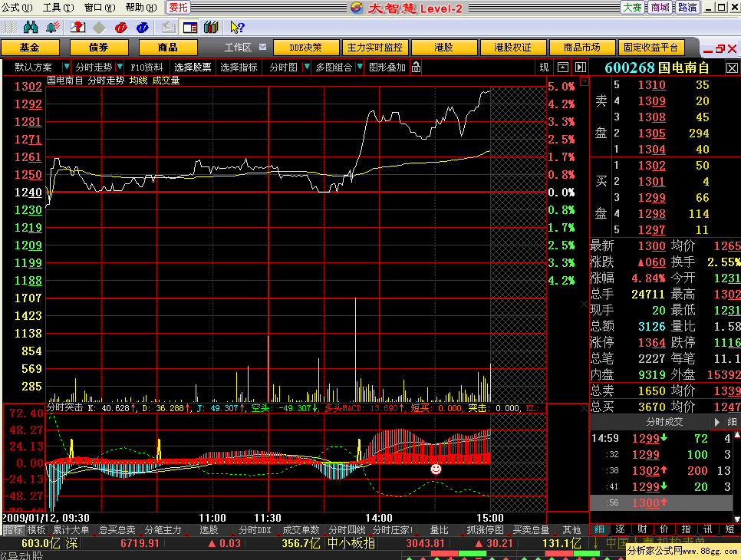Open the 主力实时监控 tab
The image size is (741, 560).
pos(375,48)
